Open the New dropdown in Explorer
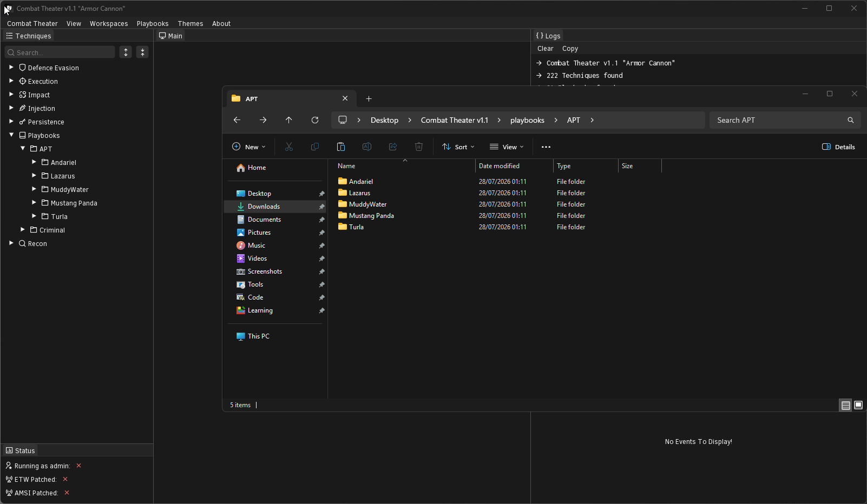867x504 pixels. [249, 147]
